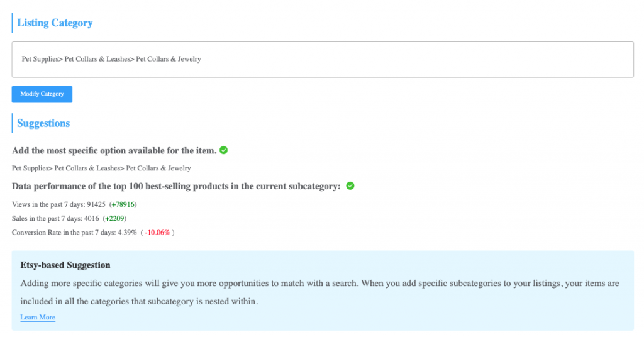The width and height of the screenshot is (644, 337).
Task: Click 'Pet Supplies' text inside category box
Action: tap(40, 59)
